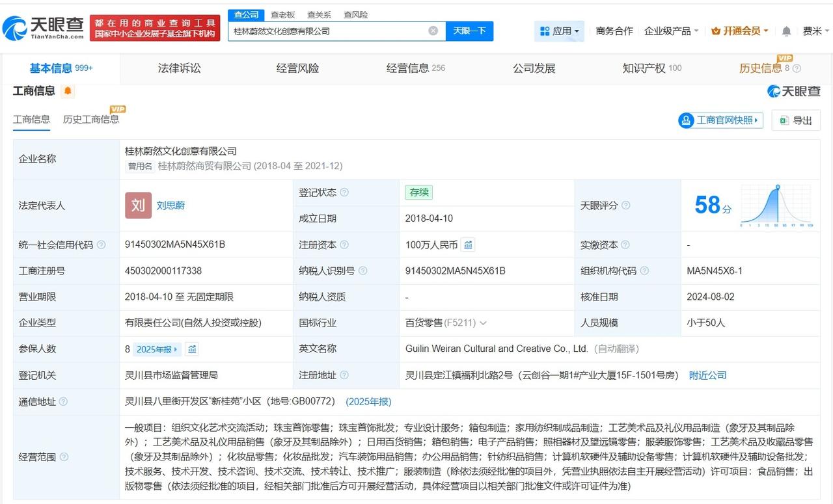Click the 有限责任公司(自然人投资或控股) enterprise type value

[193, 323]
